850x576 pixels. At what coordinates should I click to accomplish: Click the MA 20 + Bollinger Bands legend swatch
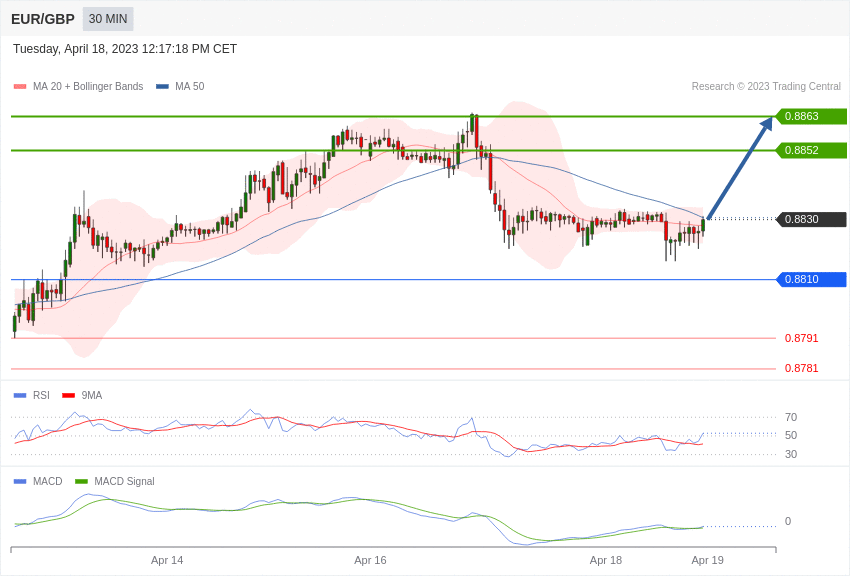(20, 87)
